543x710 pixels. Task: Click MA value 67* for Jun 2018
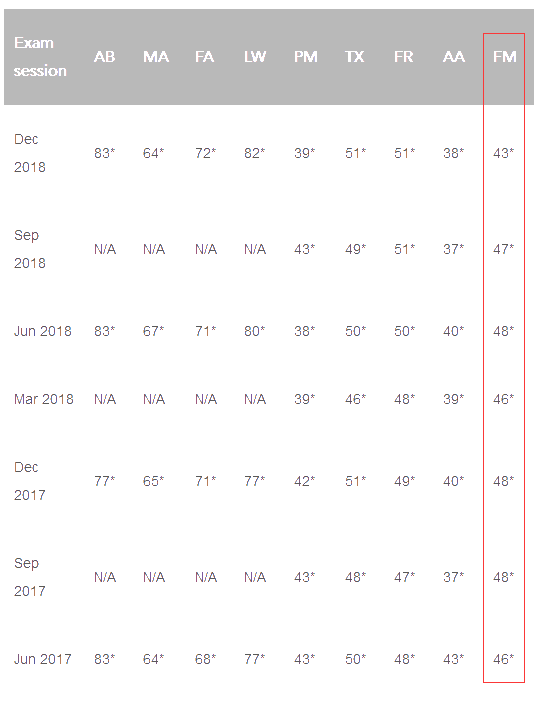154,331
